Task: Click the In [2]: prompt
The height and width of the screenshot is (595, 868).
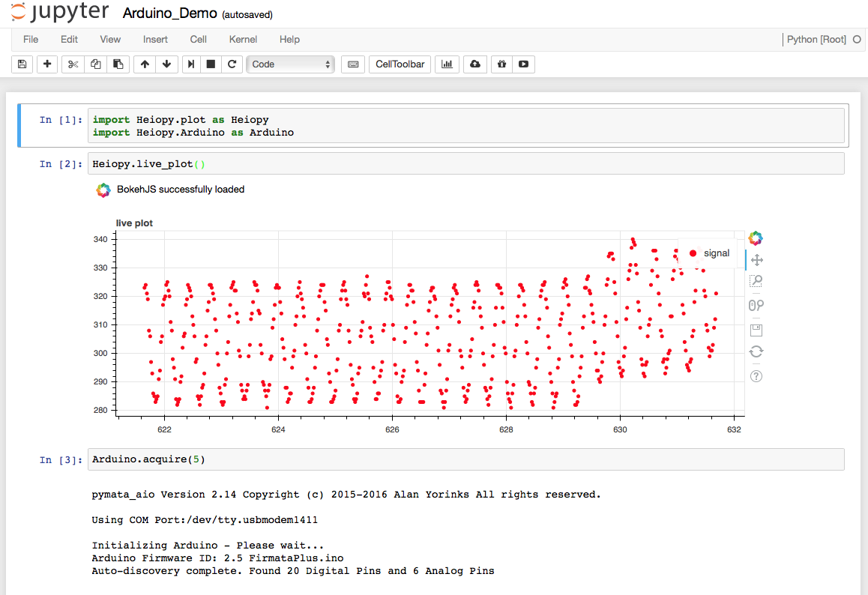Action: (61, 164)
